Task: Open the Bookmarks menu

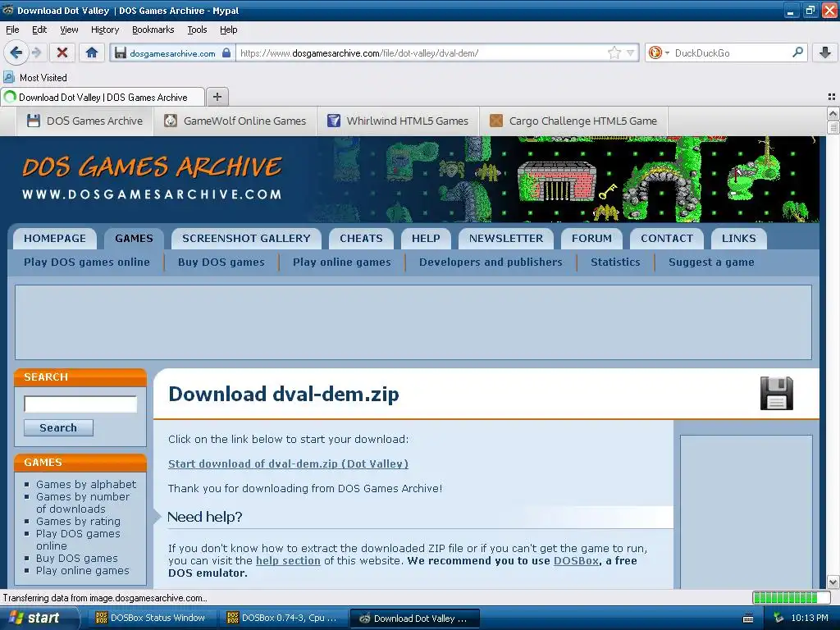Action: [153, 30]
